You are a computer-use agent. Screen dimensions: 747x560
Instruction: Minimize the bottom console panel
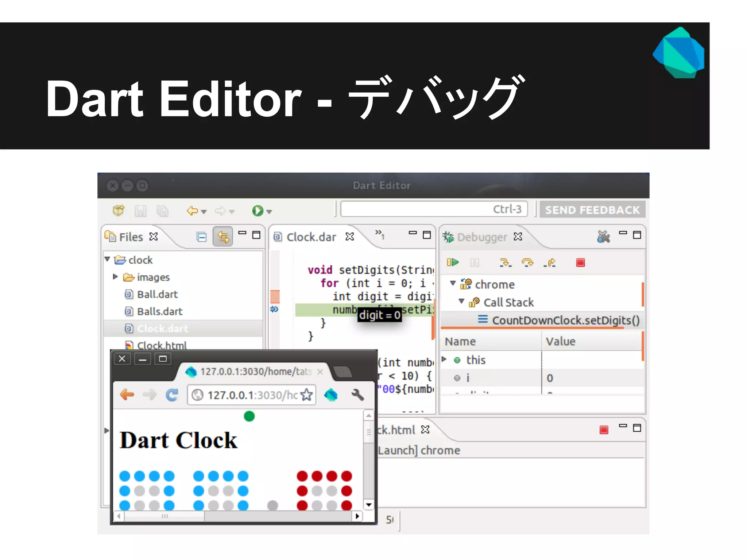point(623,425)
